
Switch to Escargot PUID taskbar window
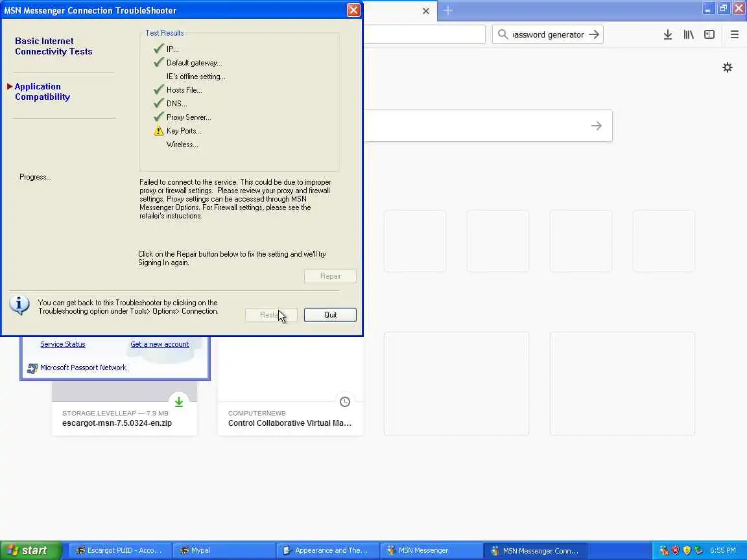(x=119, y=550)
